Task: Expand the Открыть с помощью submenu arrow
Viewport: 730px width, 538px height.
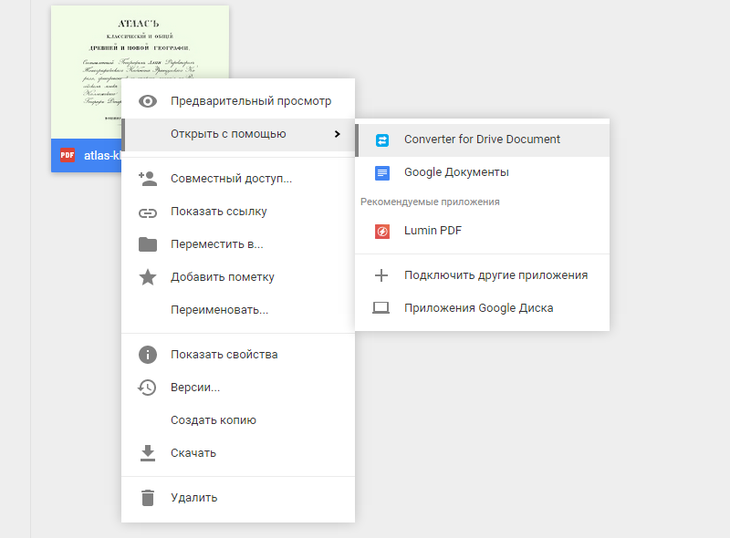Action: pos(336,134)
